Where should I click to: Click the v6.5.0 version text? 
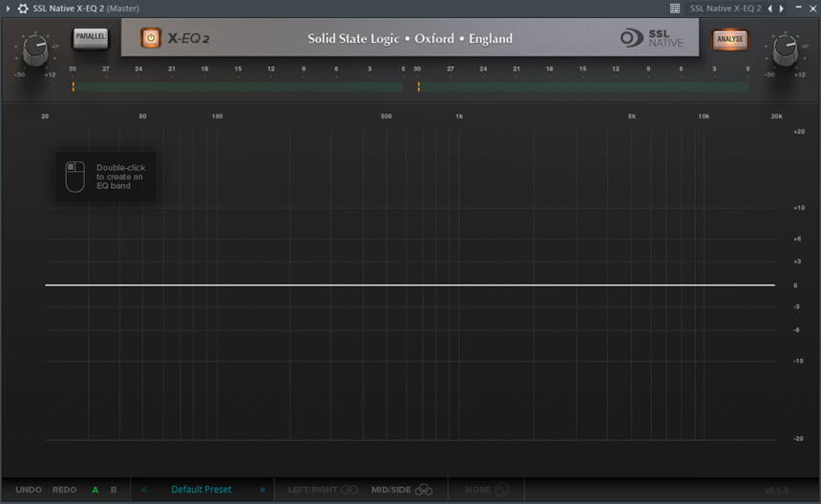coord(776,491)
